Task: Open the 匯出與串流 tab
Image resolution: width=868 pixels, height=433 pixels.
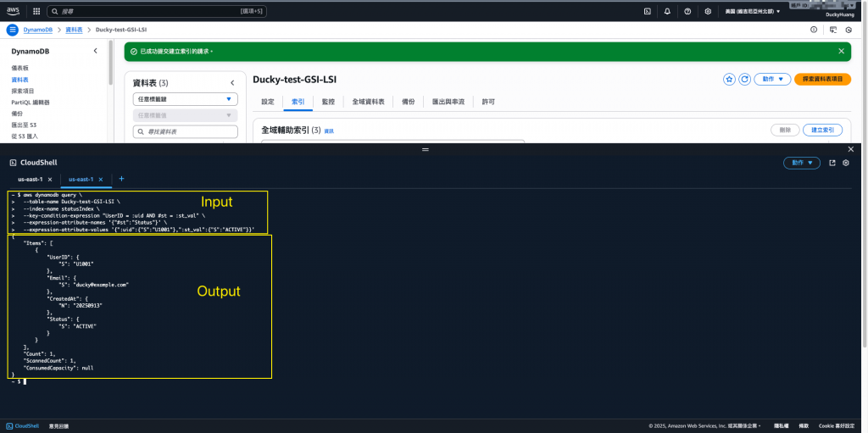Action: coord(448,102)
